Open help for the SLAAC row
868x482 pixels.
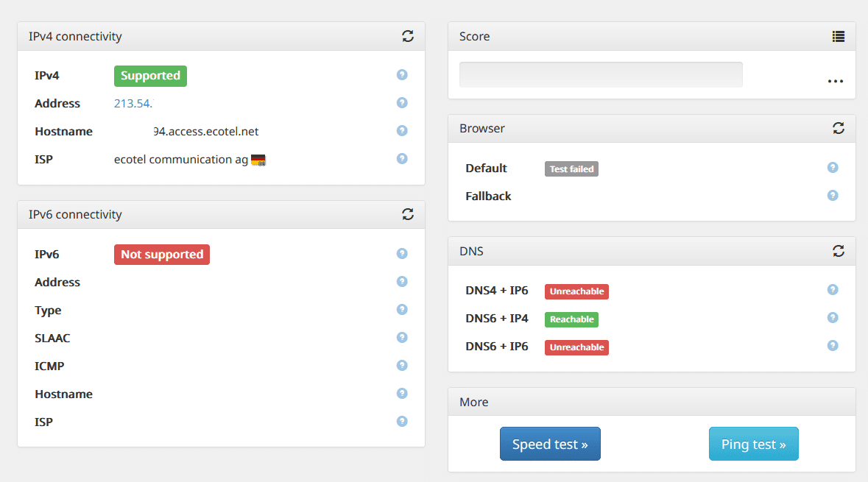pos(402,338)
